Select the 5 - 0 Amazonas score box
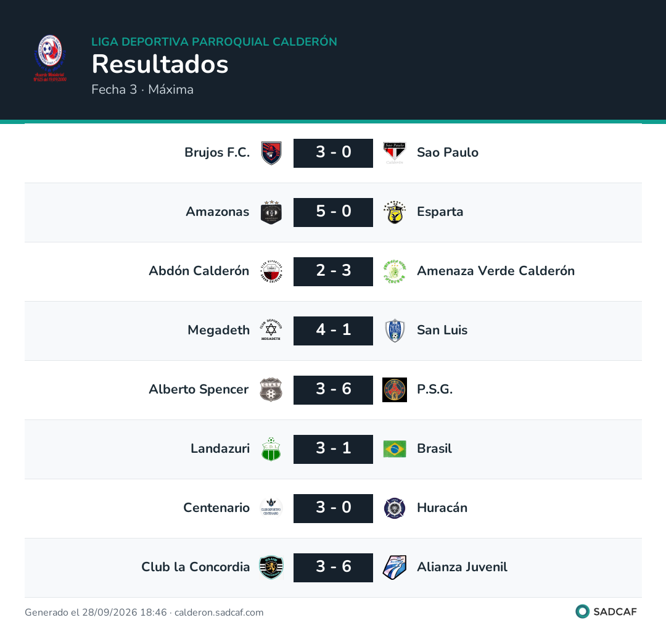This screenshot has width=666, height=644. click(333, 212)
